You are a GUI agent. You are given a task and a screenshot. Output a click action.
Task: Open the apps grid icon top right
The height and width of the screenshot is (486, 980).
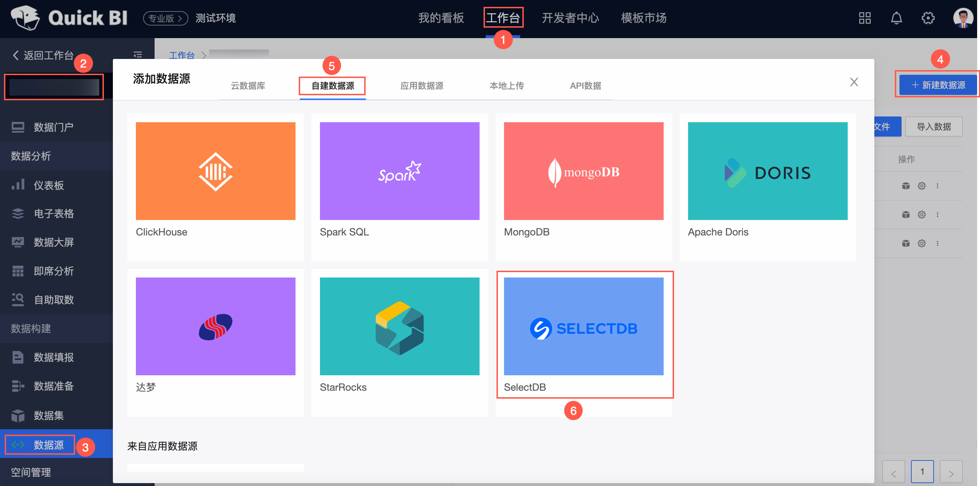click(864, 18)
